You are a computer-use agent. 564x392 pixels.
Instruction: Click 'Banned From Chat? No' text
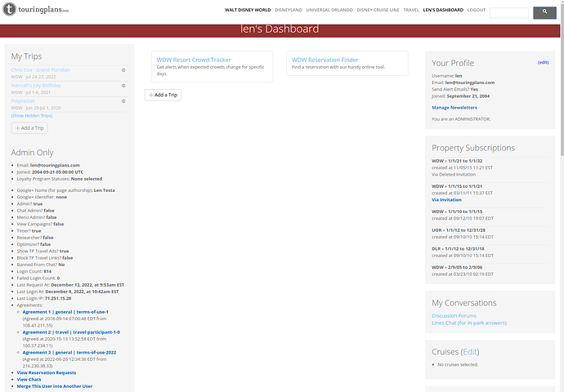[x=41, y=265]
